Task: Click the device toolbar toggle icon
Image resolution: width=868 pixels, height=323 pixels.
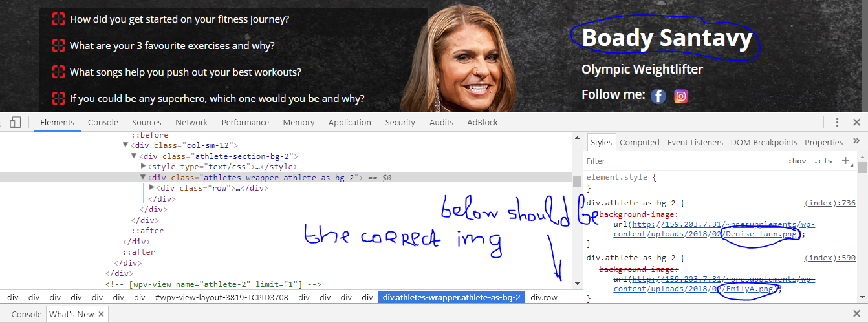Action: [x=16, y=122]
